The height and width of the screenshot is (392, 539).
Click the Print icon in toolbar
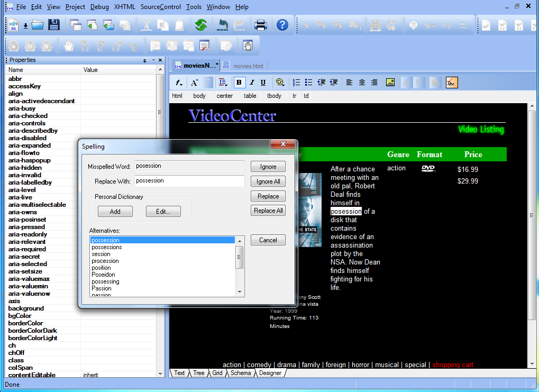click(x=261, y=25)
